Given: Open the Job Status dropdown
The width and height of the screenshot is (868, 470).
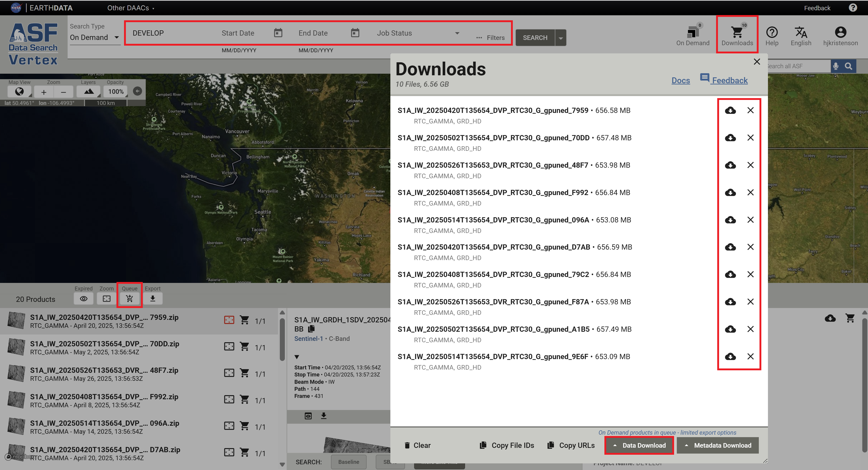Looking at the screenshot, I should (x=418, y=33).
